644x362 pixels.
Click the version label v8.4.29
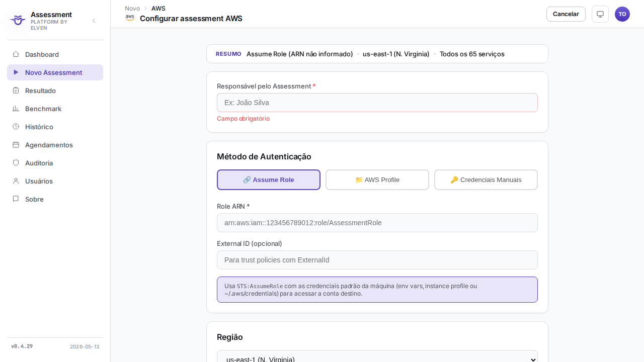tap(22, 346)
